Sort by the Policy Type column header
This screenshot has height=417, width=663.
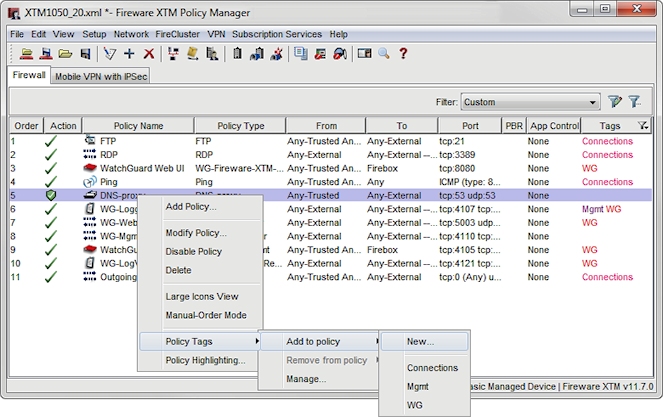pos(241,126)
